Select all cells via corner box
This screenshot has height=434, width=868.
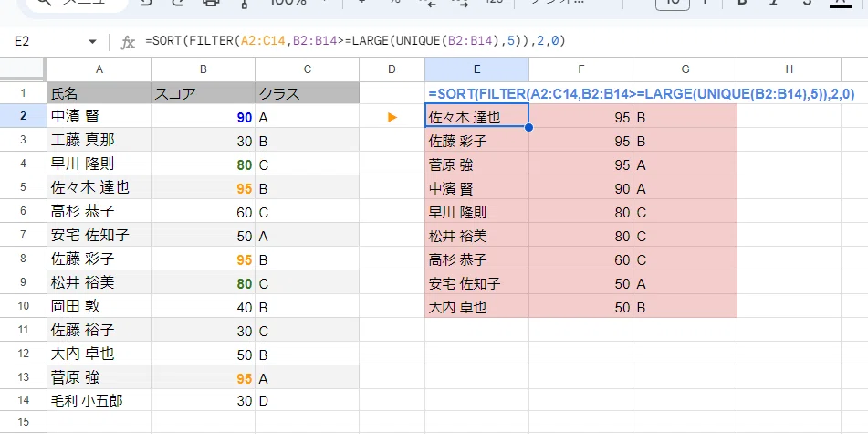click(x=23, y=69)
